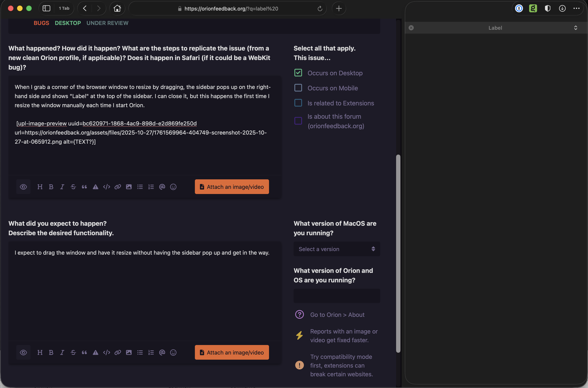Open the 1 Tab overview
The height and width of the screenshot is (388, 588).
tap(64, 8)
